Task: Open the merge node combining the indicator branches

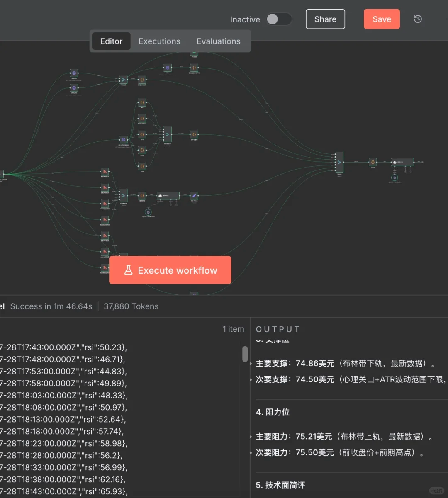Action: click(167, 135)
